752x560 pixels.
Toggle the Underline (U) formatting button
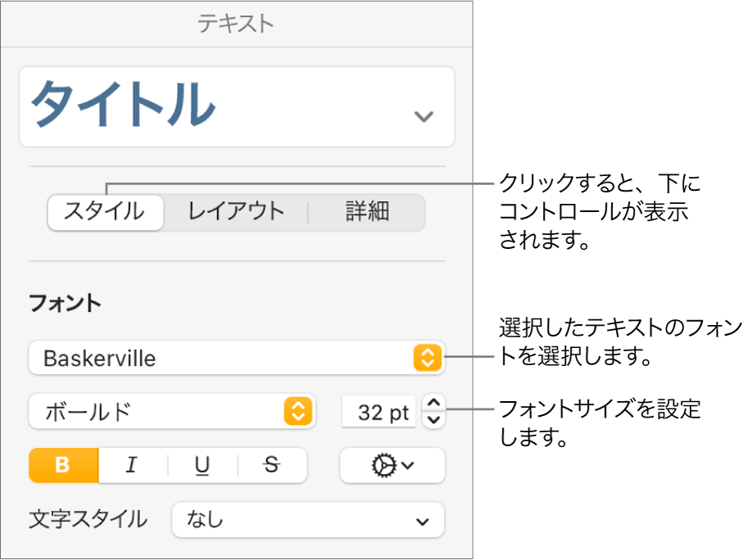[x=202, y=466]
